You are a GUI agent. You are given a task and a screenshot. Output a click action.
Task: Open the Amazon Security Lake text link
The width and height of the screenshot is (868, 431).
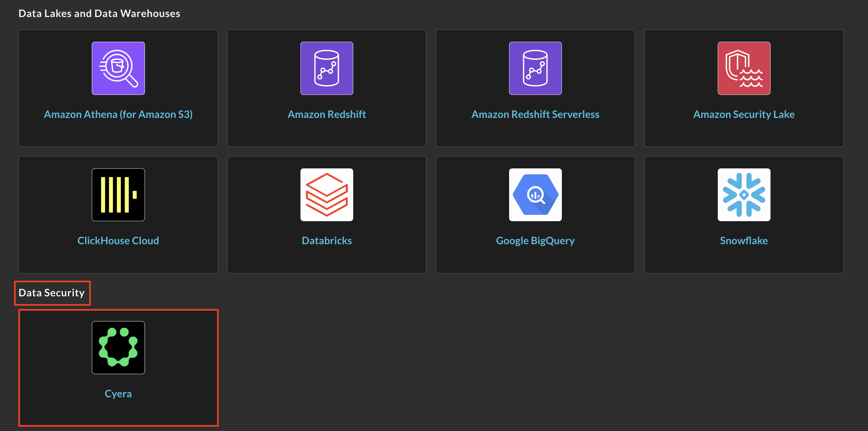coord(744,114)
